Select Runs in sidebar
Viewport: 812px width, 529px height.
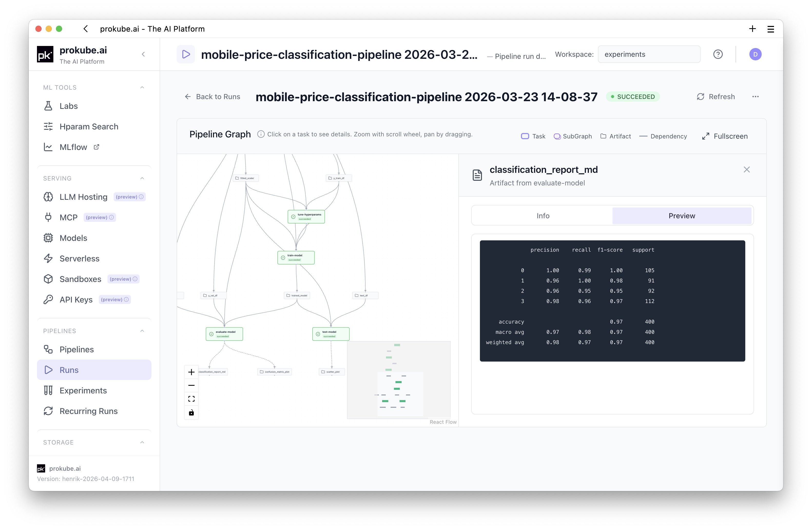94,370
